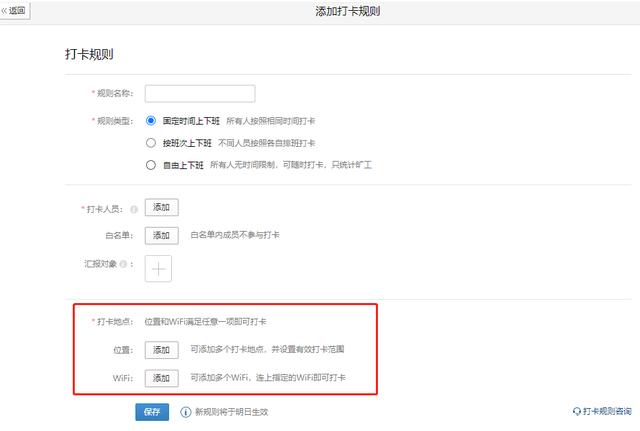The width and height of the screenshot is (640, 431).
Task: Click the text 所有人按照相同时间打卡
Action: pyautogui.click(x=271, y=121)
